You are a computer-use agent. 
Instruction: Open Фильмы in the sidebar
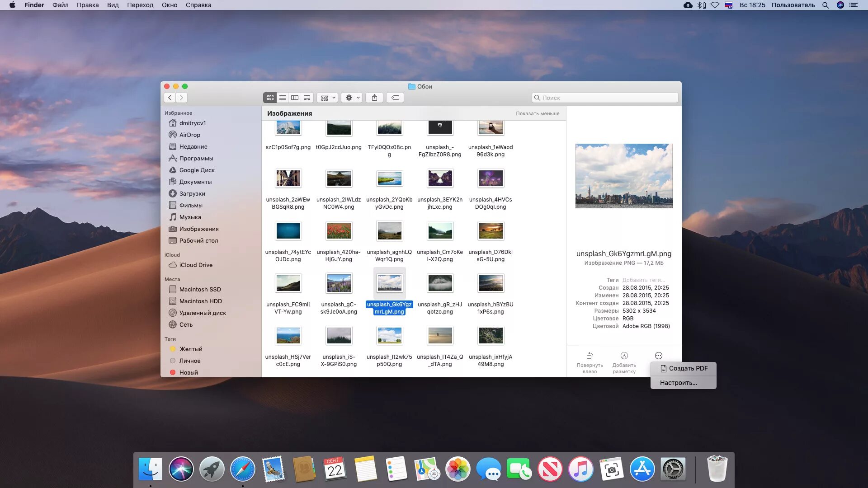tap(191, 205)
